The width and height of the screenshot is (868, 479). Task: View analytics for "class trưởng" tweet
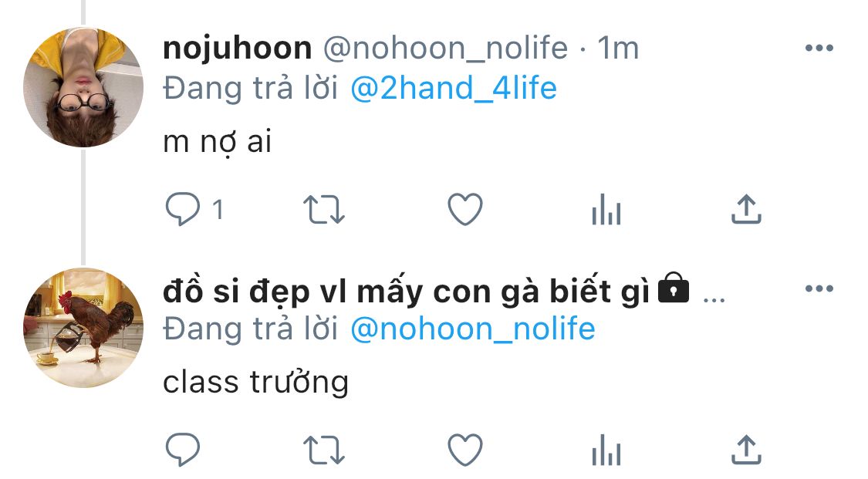click(606, 450)
